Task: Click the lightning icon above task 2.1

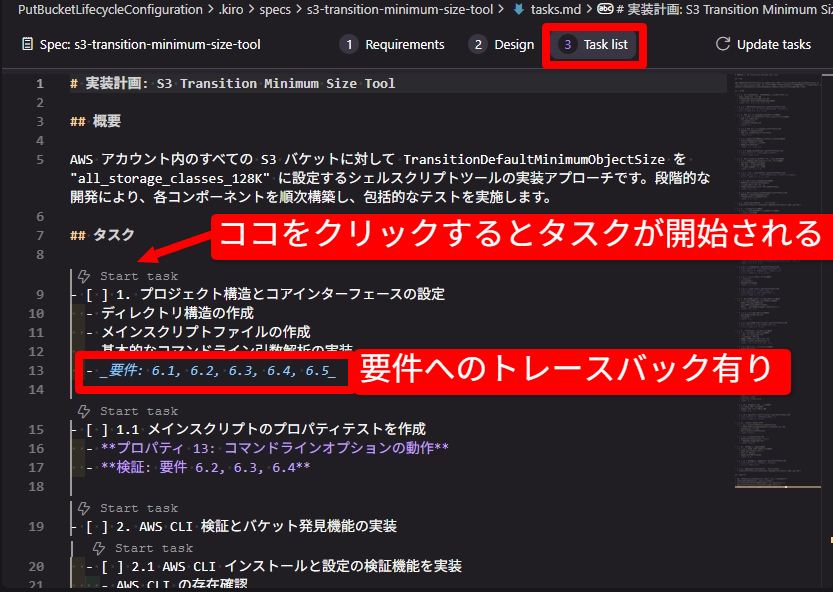Action: click(x=100, y=548)
